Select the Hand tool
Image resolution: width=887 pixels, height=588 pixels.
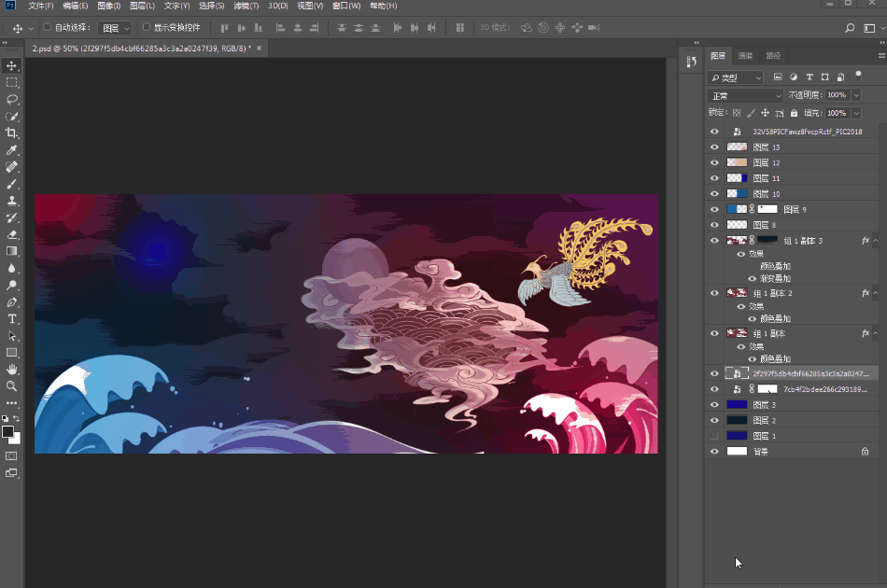pyautogui.click(x=11, y=370)
